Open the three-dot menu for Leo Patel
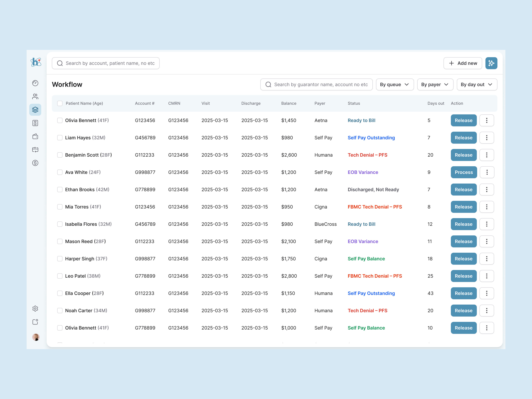 click(x=487, y=276)
